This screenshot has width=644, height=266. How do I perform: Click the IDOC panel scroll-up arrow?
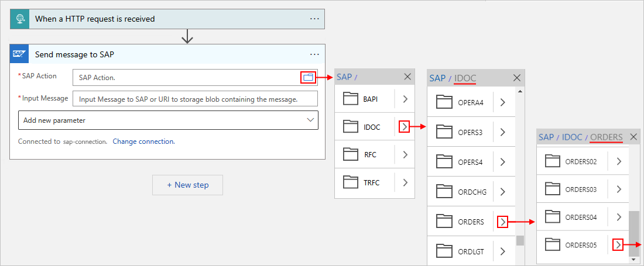click(520, 90)
